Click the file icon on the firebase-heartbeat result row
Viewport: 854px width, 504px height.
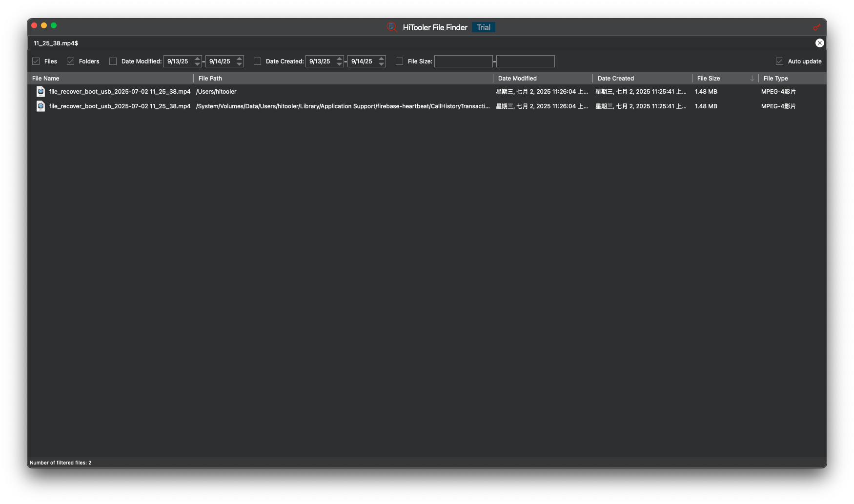pyautogui.click(x=41, y=106)
